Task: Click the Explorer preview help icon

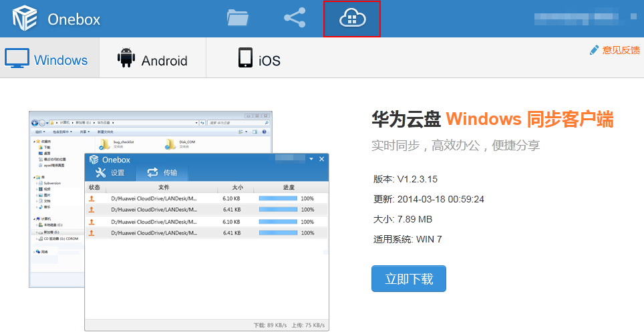Action: (x=264, y=132)
